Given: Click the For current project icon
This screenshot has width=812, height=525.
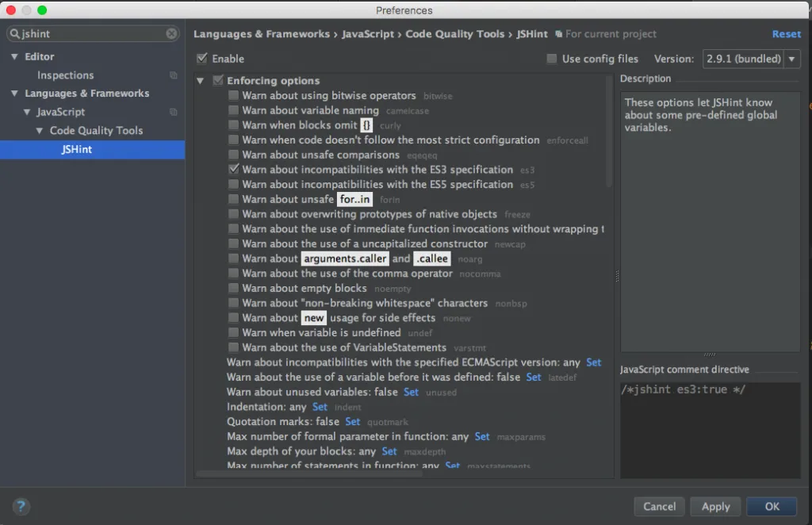Looking at the screenshot, I should [559, 34].
